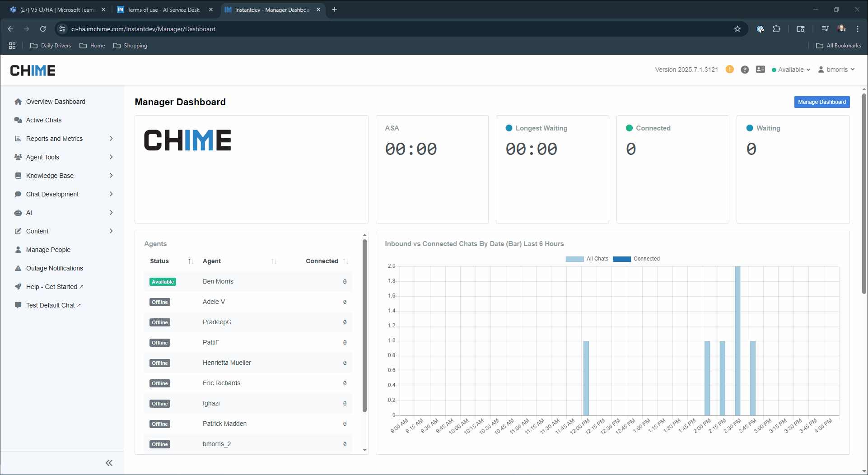Open browser extensions puzzle icon
Screen dimensions: 868x475
pos(776,29)
